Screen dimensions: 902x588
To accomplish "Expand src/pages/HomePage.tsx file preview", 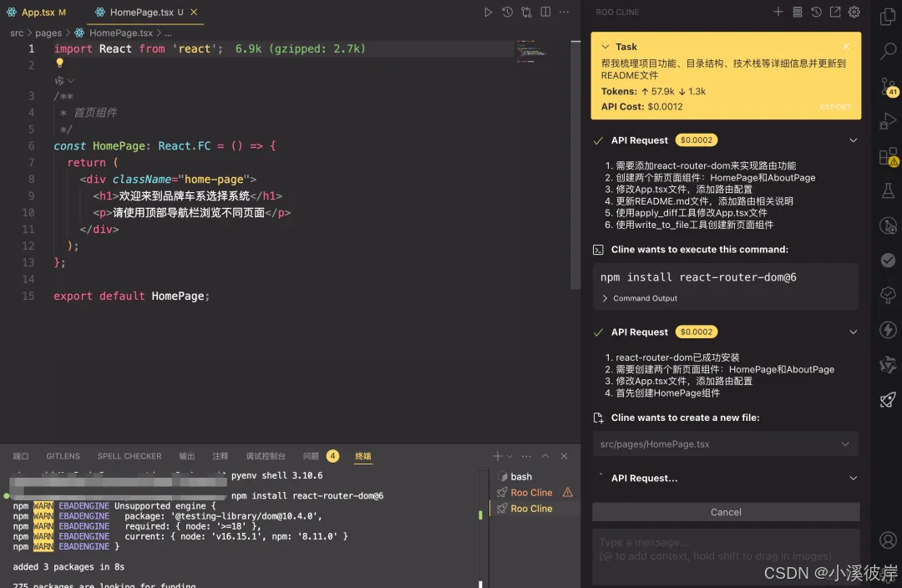I will tap(726, 444).
